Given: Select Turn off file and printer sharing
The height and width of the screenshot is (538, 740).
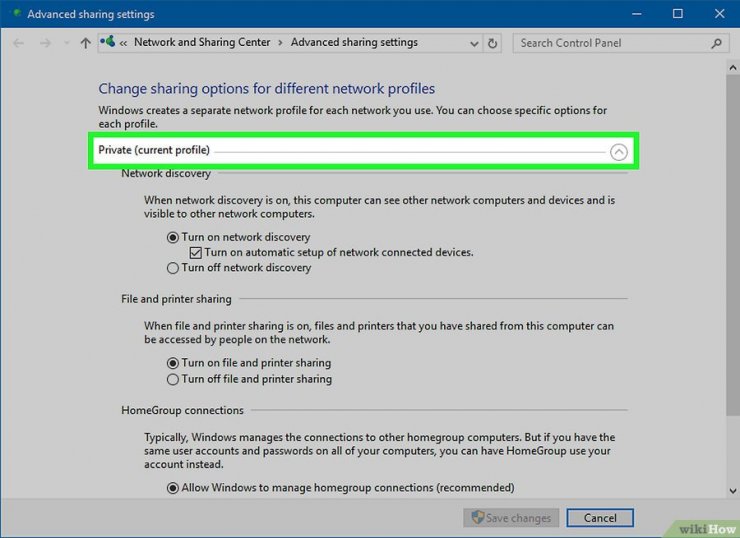Looking at the screenshot, I should click(173, 379).
